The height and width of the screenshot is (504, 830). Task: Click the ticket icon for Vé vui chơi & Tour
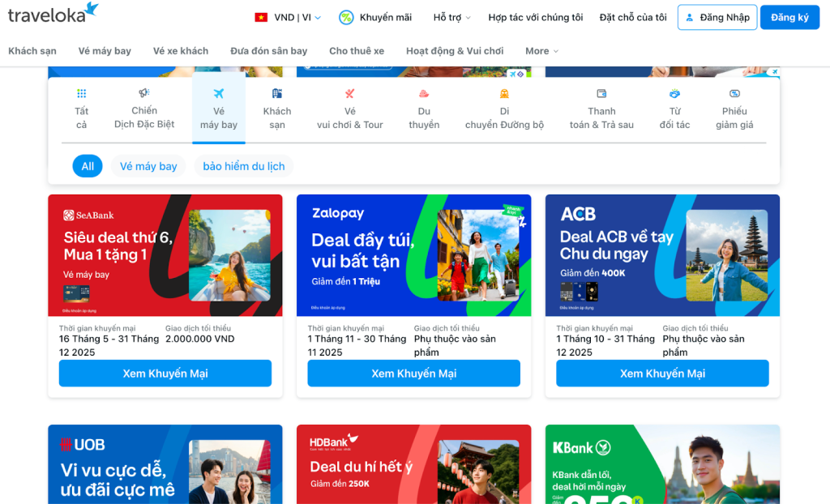pyautogui.click(x=349, y=94)
